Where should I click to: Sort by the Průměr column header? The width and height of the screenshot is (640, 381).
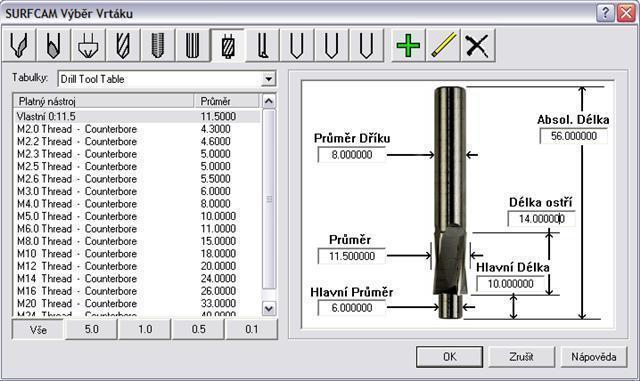click(x=226, y=101)
